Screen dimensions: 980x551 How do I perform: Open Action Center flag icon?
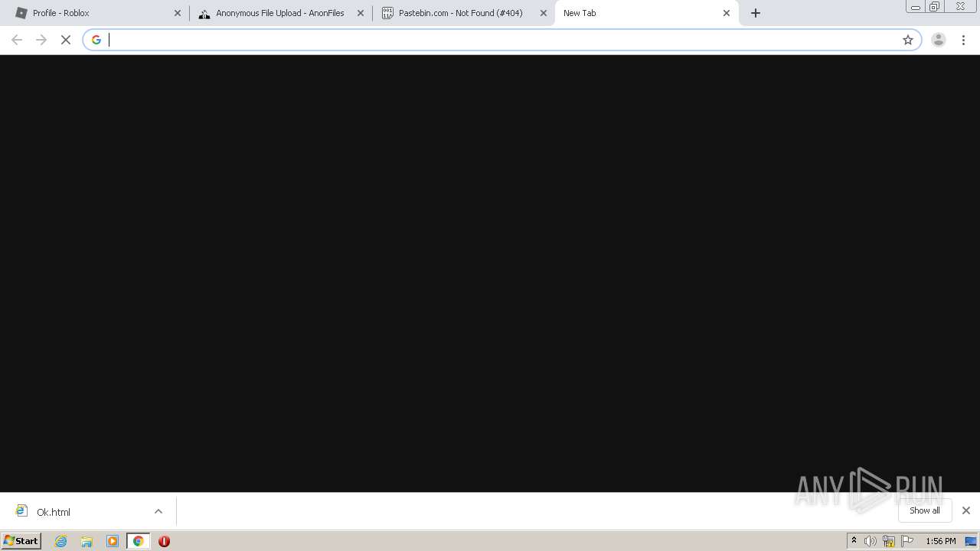point(907,541)
